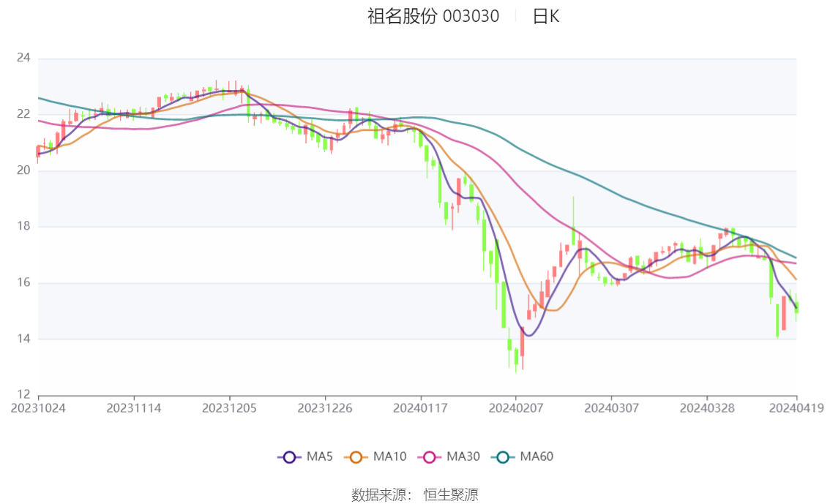Toggle MA60 line visibility via legend text
830x504 pixels.
[536, 457]
